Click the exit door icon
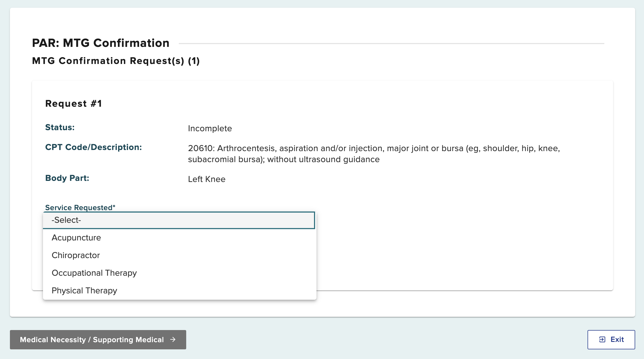644x359 pixels. [x=602, y=339]
